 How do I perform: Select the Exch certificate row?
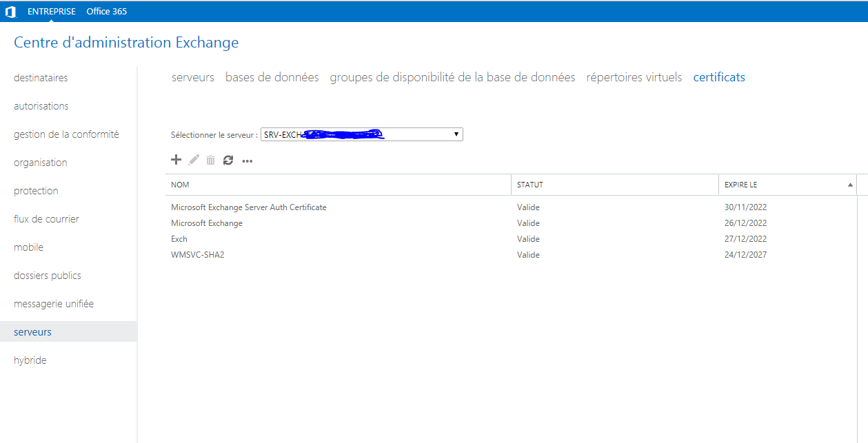pyautogui.click(x=511, y=238)
